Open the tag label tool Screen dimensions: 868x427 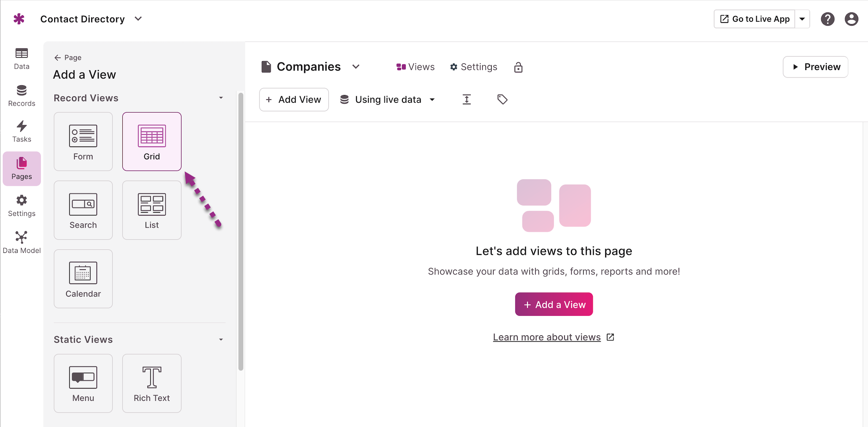point(502,99)
